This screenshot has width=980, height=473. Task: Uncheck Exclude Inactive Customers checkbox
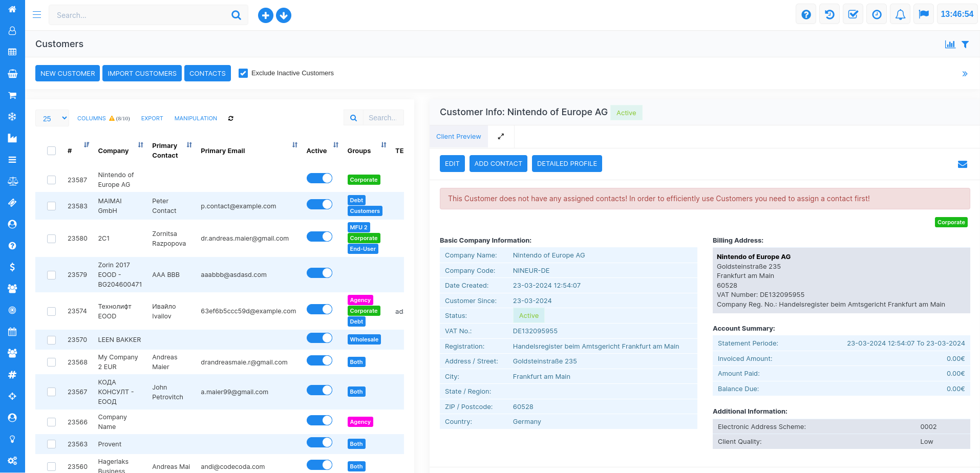click(x=243, y=73)
